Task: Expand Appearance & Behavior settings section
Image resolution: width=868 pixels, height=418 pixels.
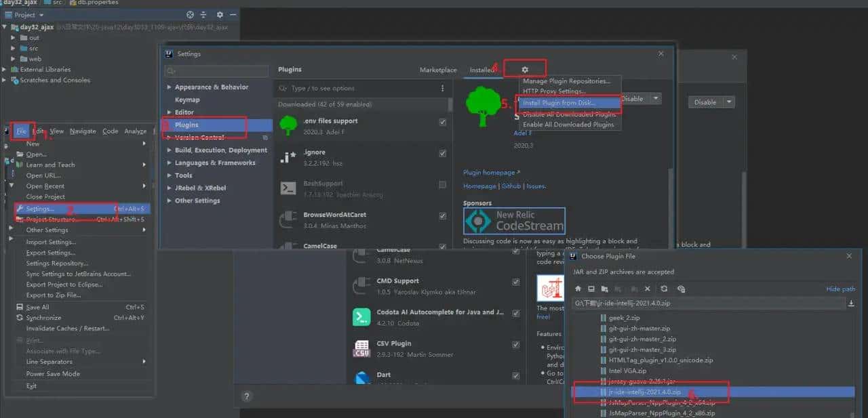Action: click(170, 87)
